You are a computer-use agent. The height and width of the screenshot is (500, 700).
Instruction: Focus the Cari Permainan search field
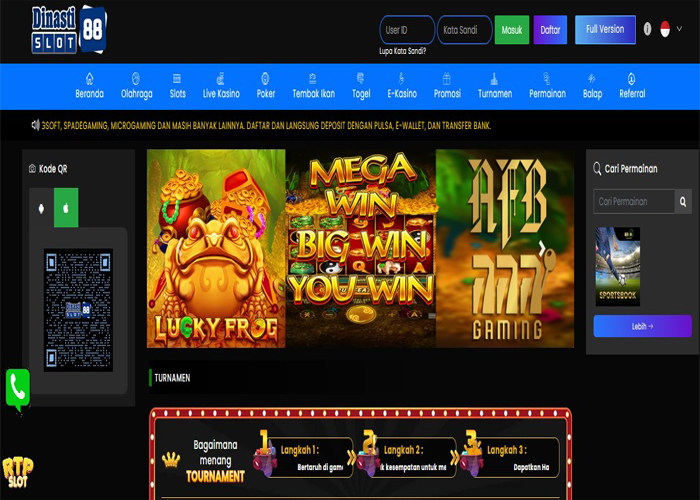(634, 201)
